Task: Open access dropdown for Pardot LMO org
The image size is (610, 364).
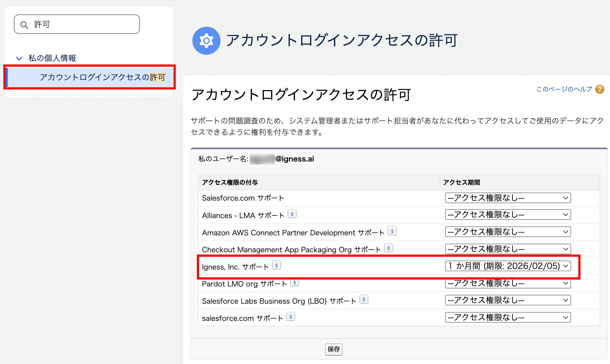Action: [x=508, y=283]
